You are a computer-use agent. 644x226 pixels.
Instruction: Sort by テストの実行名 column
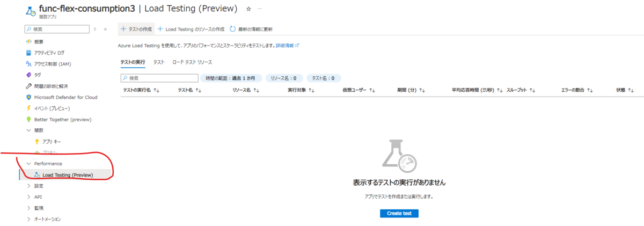coord(141,91)
